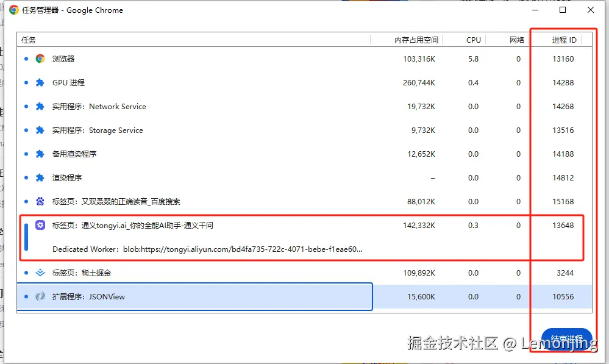
Task: Click memory value 88,012K
Action: point(421,201)
